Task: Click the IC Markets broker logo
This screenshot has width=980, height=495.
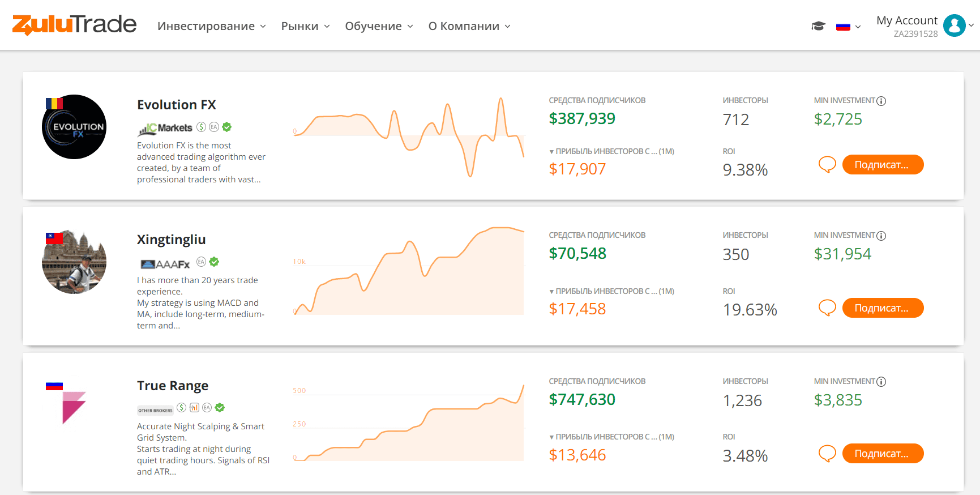Action: (165, 129)
